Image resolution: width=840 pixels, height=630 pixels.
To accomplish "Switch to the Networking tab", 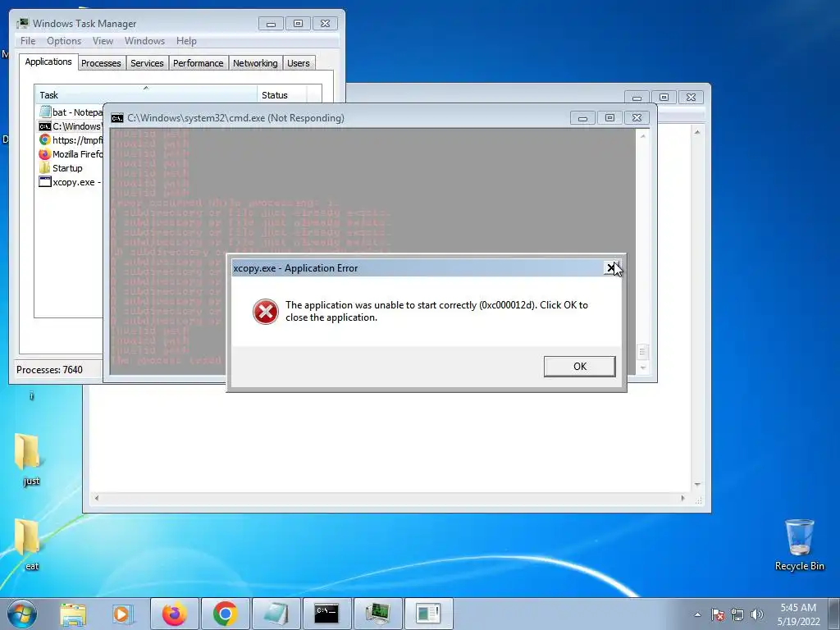I will [255, 63].
